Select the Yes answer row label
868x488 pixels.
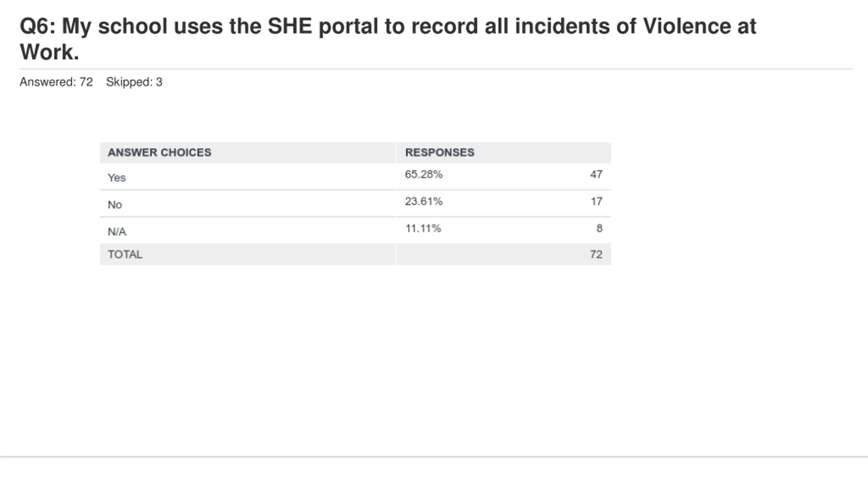(117, 178)
